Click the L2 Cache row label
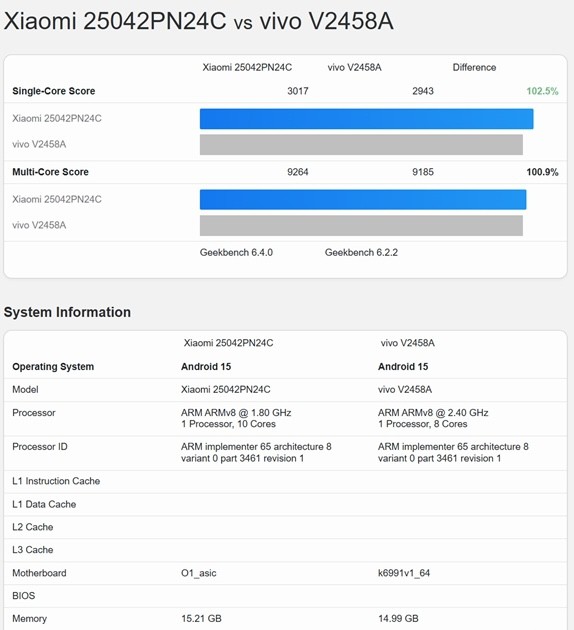574x630 pixels. 33,527
